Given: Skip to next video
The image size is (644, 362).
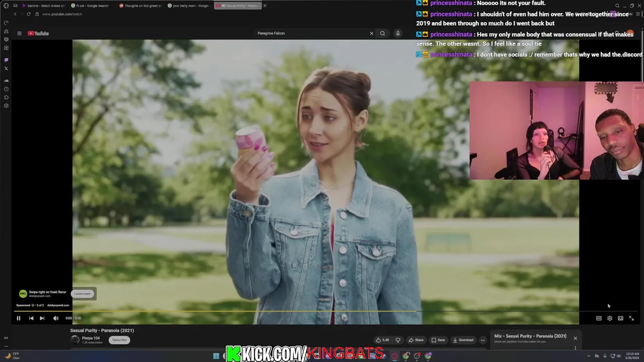Looking at the screenshot, I should point(42,318).
